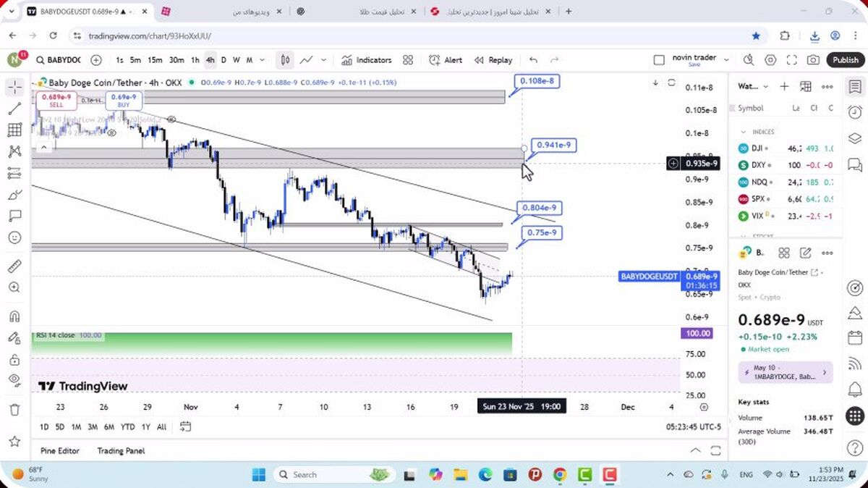This screenshot has height=488, width=868.
Task: Select the crosshair cursor tool
Action: coord(14,88)
